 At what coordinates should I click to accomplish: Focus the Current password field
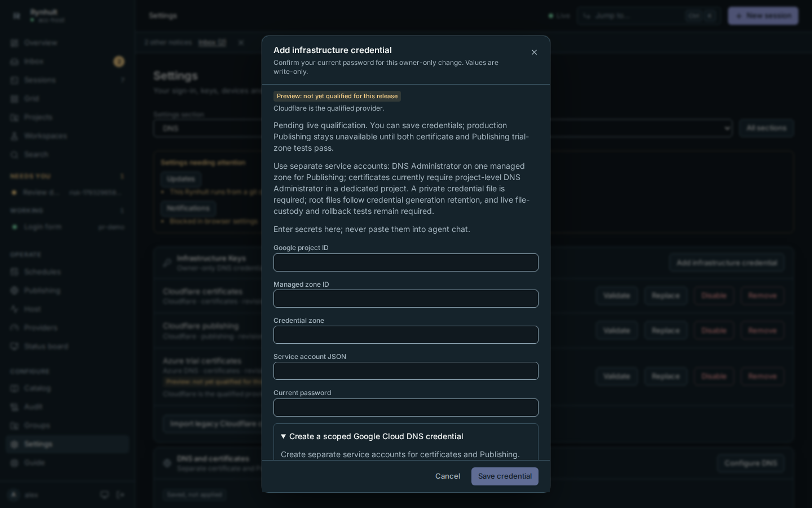point(406,408)
